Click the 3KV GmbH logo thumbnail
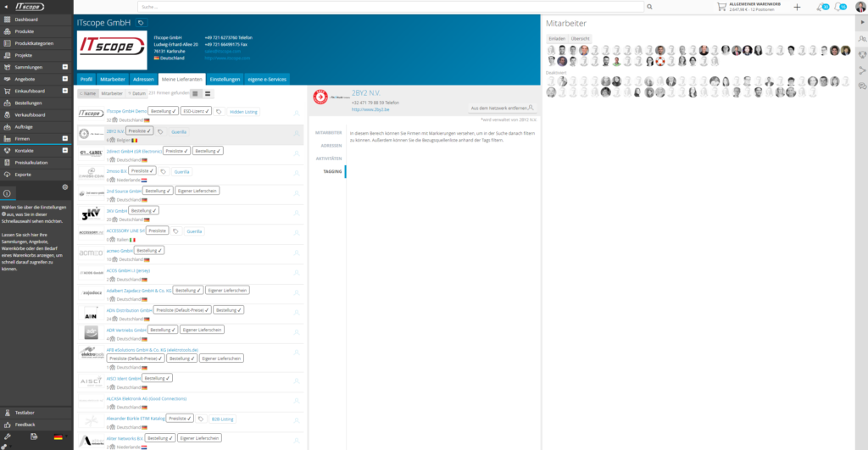 pos(91,214)
